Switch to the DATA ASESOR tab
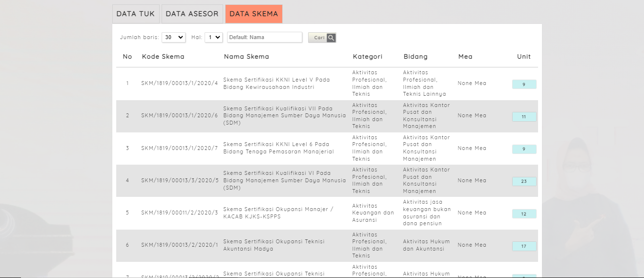Image resolution: width=644 pixels, height=278 pixels. pyautogui.click(x=192, y=14)
